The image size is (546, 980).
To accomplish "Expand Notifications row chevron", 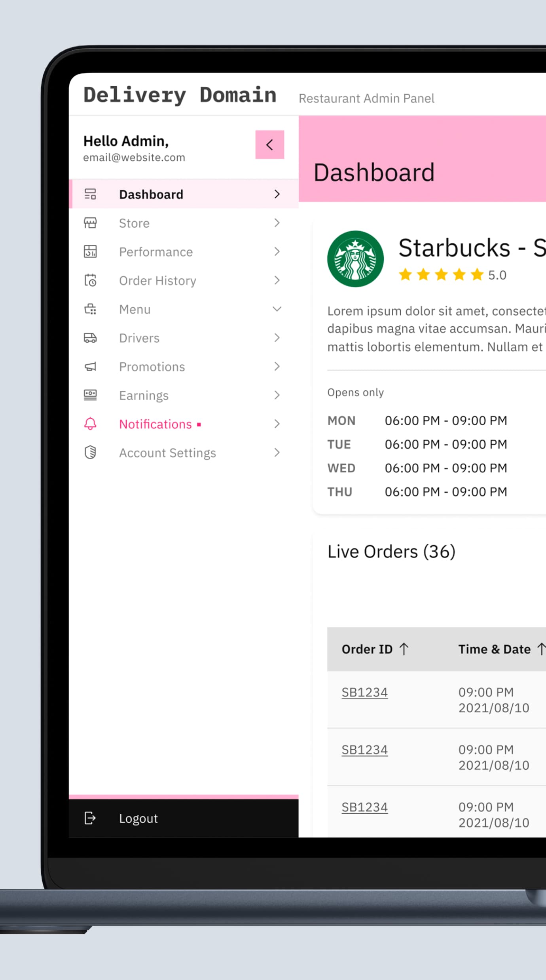I will pos(277,424).
